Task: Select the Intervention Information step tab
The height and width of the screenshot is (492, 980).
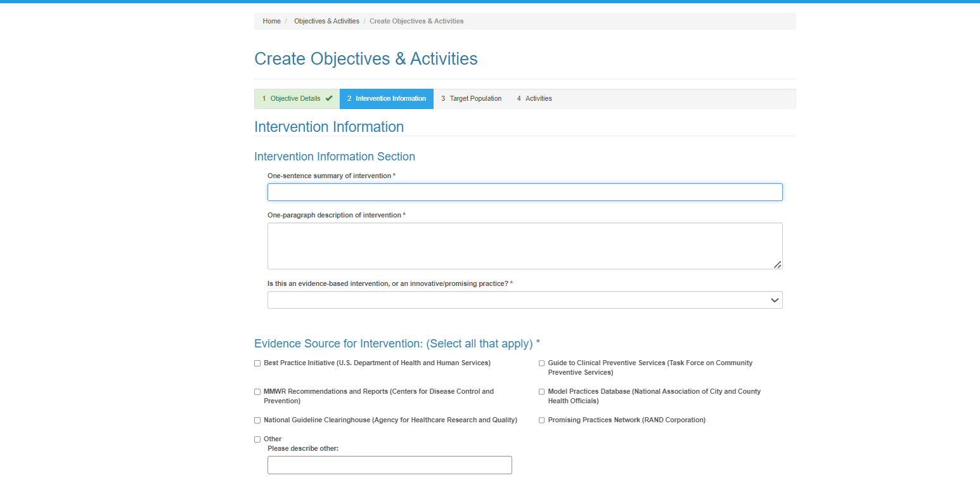Action: (387, 98)
